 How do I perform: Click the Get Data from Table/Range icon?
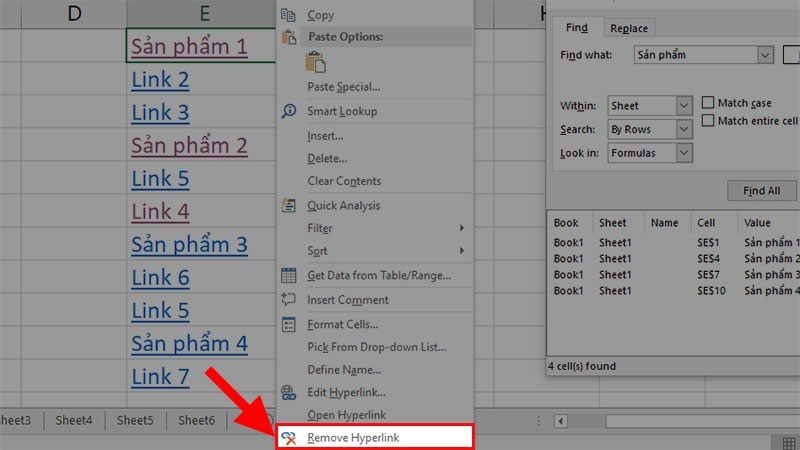click(x=288, y=275)
